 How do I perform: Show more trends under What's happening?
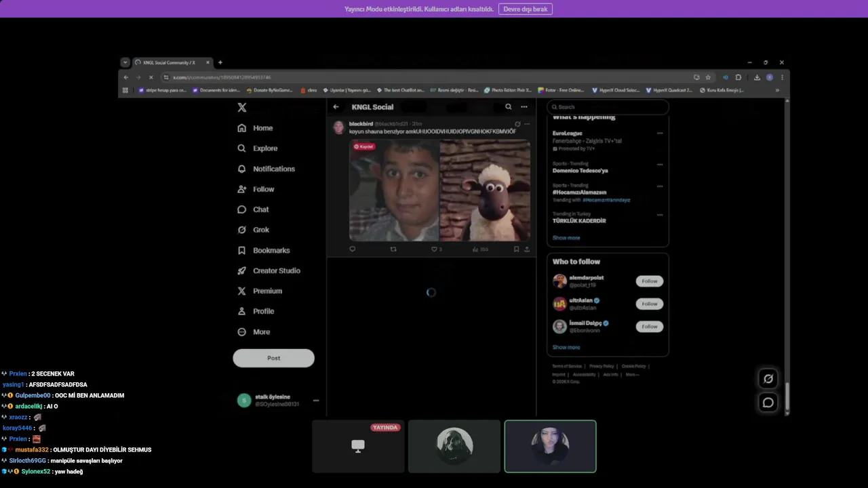click(x=566, y=238)
